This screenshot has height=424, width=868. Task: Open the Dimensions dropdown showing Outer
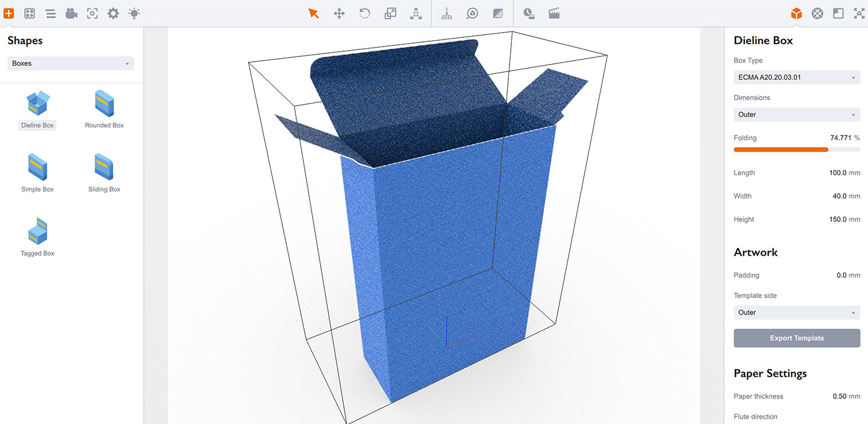(797, 115)
